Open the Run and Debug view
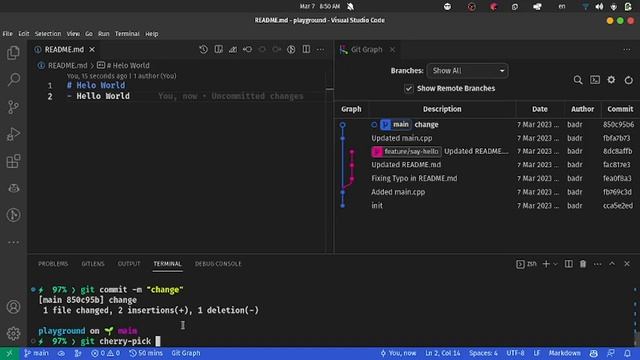Image resolution: width=640 pixels, height=360 pixels. 13,134
